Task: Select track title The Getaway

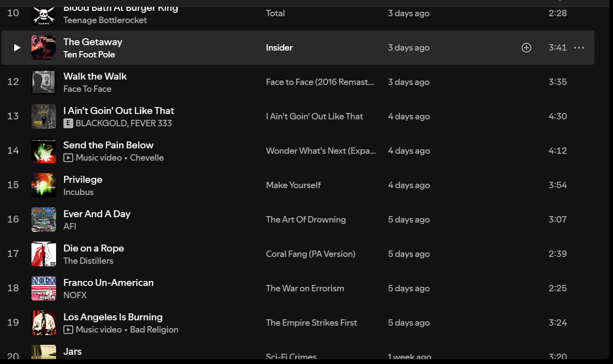Action: tap(92, 42)
